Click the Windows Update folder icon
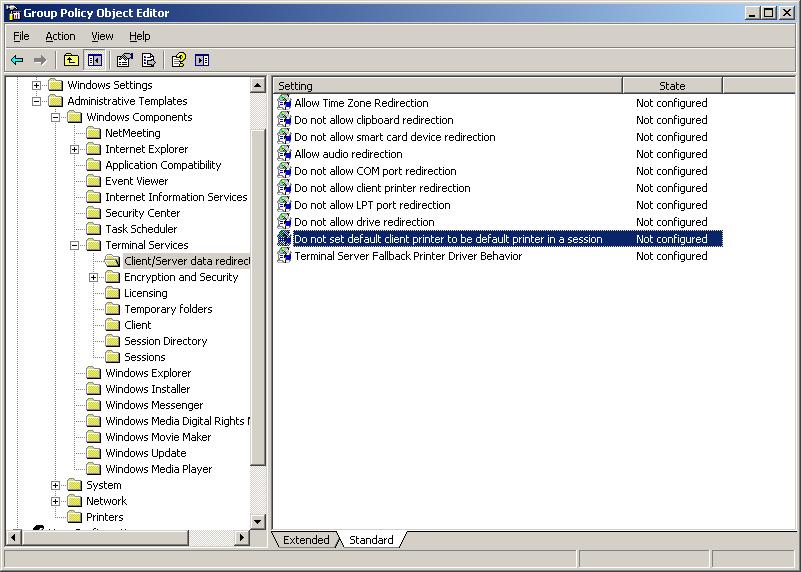 click(x=93, y=453)
